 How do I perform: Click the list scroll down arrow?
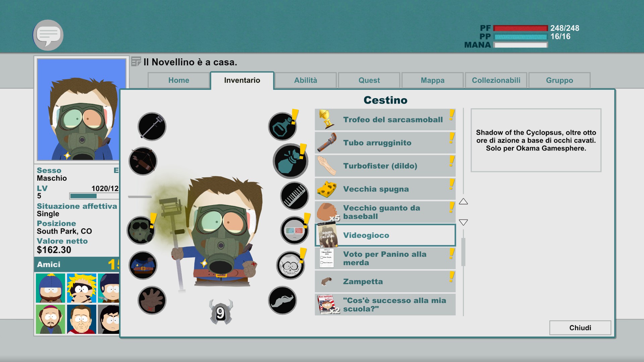tap(463, 223)
